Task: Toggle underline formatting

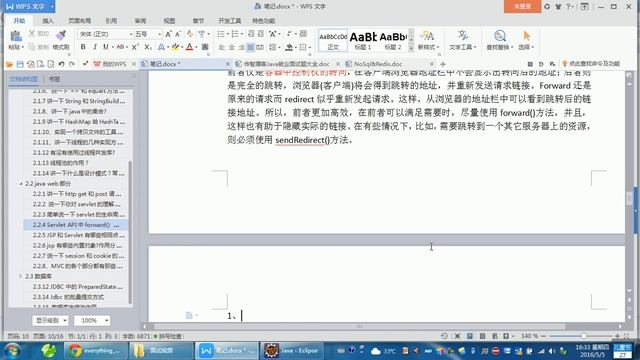Action: point(106,47)
